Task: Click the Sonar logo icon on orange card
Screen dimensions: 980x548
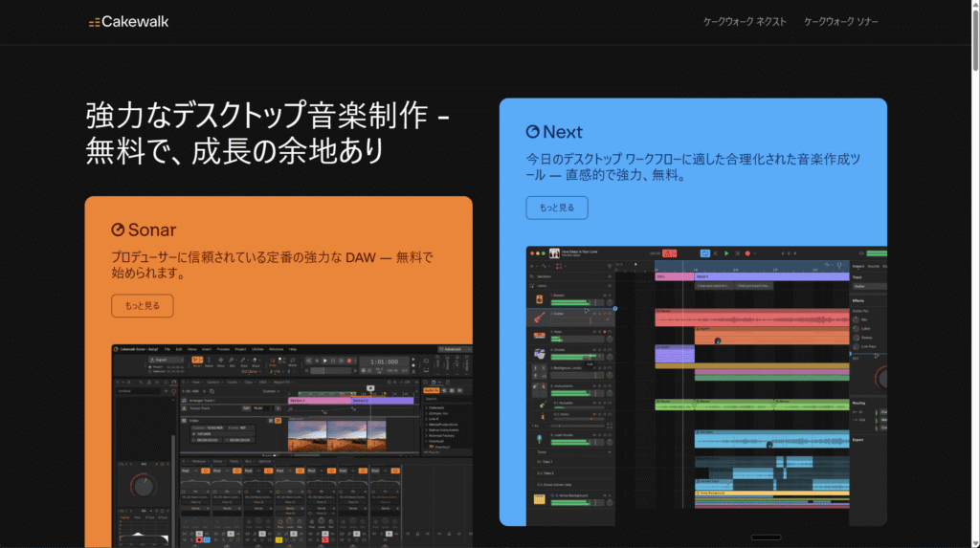Action: pyautogui.click(x=119, y=230)
